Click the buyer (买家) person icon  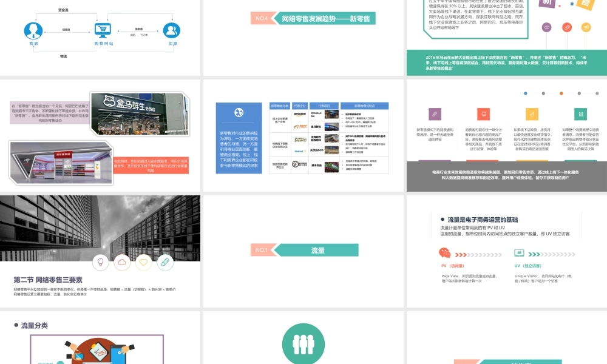point(172,30)
